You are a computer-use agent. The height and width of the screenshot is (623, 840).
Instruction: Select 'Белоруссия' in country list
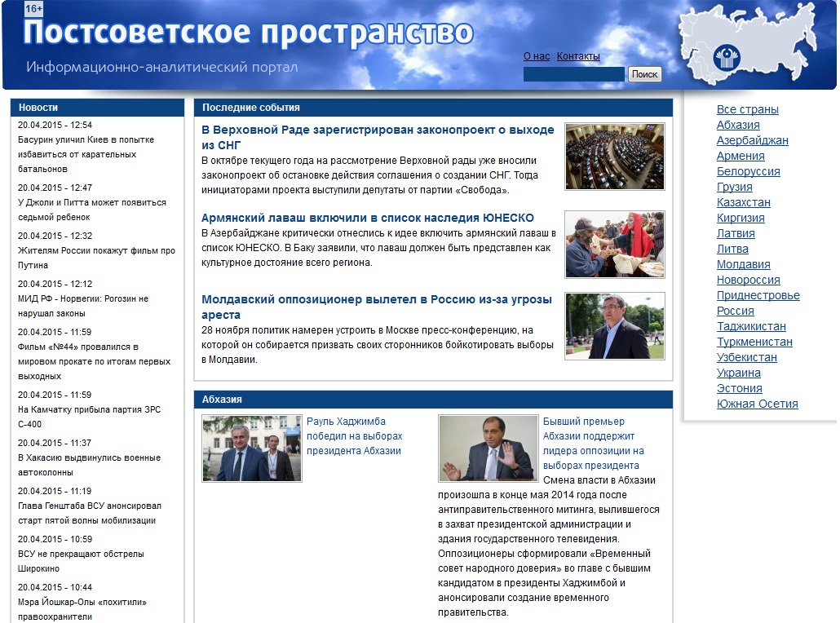click(x=748, y=171)
